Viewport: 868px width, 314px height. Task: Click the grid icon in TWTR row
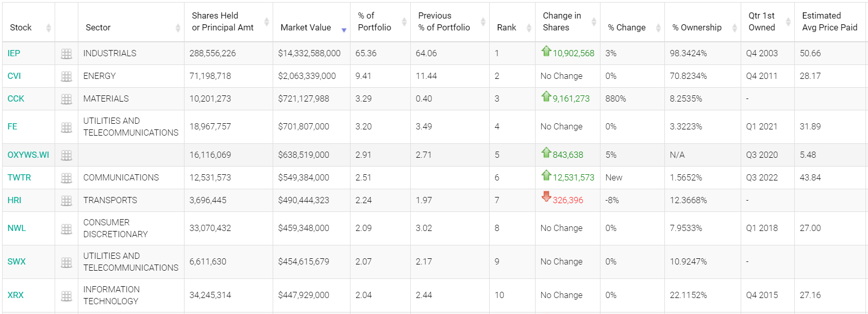[66, 178]
